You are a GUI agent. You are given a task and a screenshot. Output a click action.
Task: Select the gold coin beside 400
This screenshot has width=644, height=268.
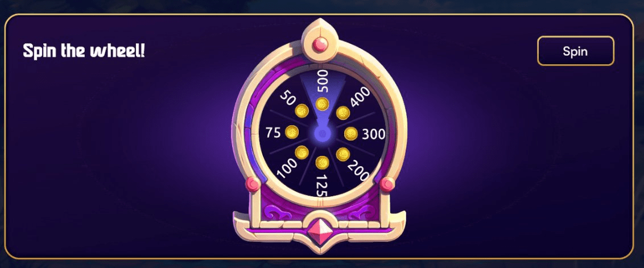(343, 113)
